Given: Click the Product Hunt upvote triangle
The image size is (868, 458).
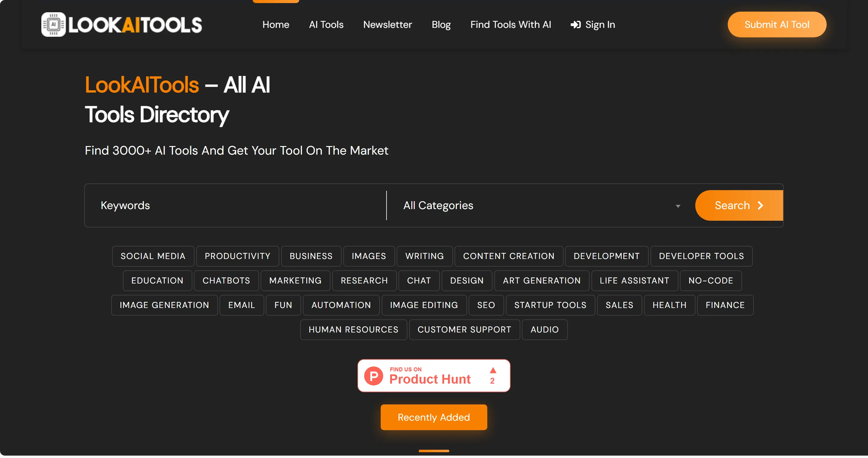Looking at the screenshot, I should coord(493,370).
